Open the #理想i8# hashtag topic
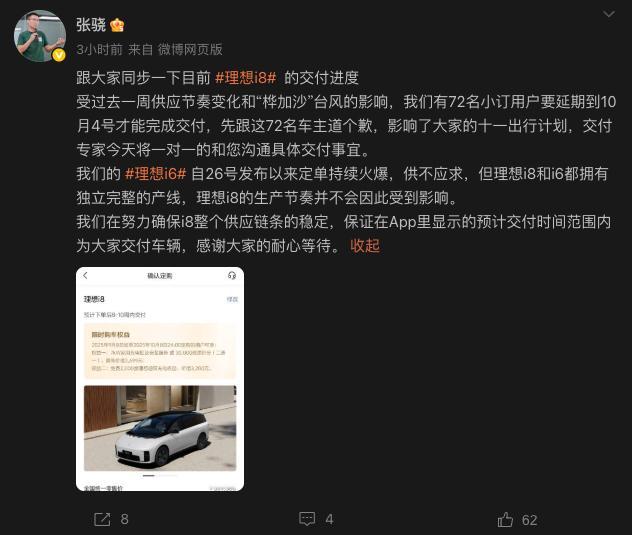Viewport: 632px width, 535px height. click(x=245, y=77)
